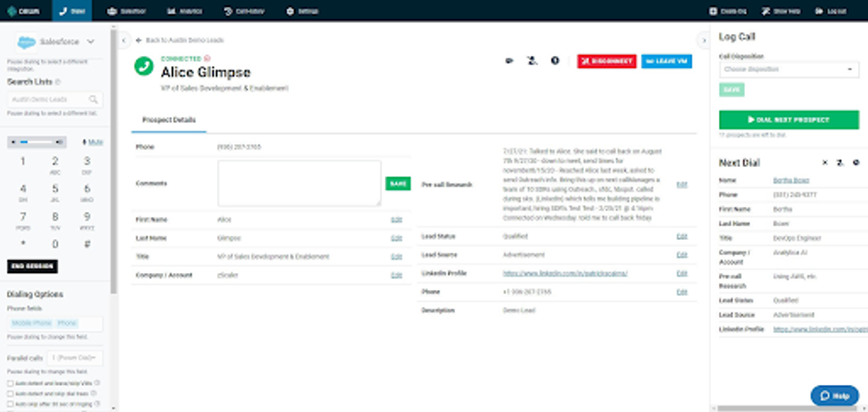Screen dimensions: 868x412
Task: Dial digit 5 on the keypad
Action: click(55, 191)
